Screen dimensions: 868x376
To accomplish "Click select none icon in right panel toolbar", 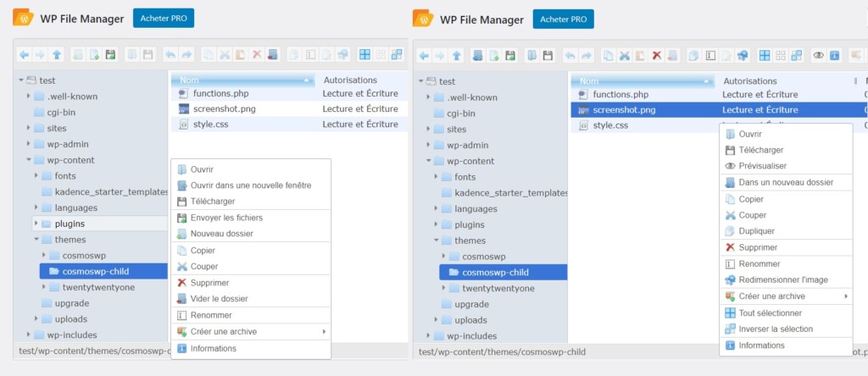I will (781, 56).
